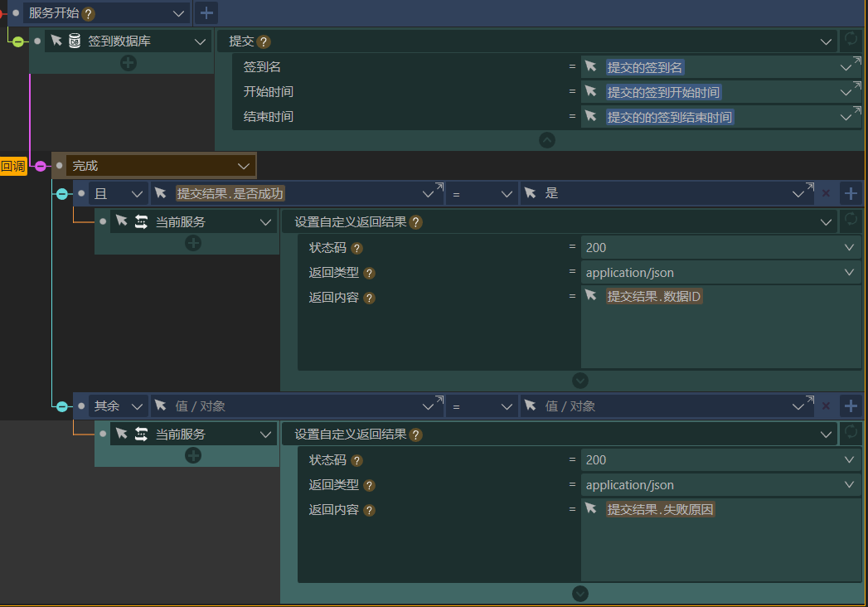Viewport: 868px width, 607px height.
Task: Add condition with plus on 且 row
Action: (851, 193)
